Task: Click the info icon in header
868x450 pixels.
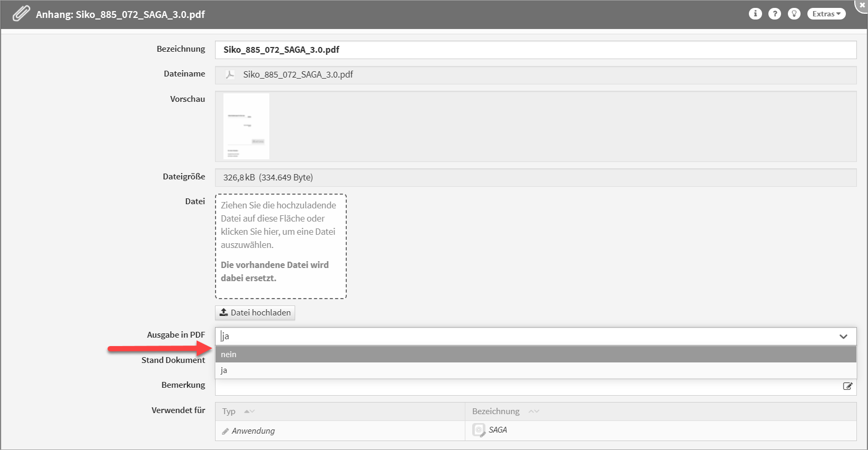Action: pyautogui.click(x=755, y=14)
